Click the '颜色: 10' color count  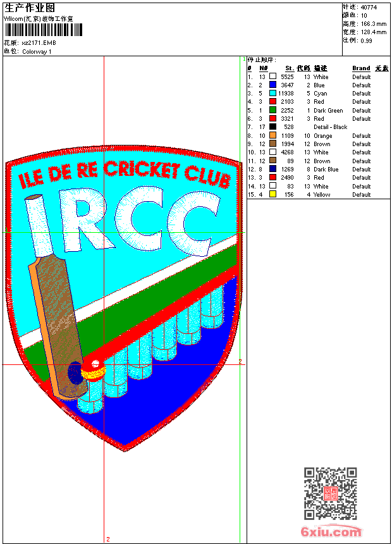(355, 16)
